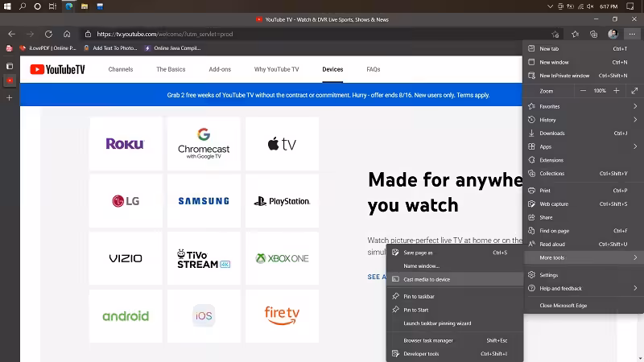Open the vertical tabs panel icon
Image resolution: width=644 pixels, height=362 pixels.
pyautogui.click(x=10, y=66)
